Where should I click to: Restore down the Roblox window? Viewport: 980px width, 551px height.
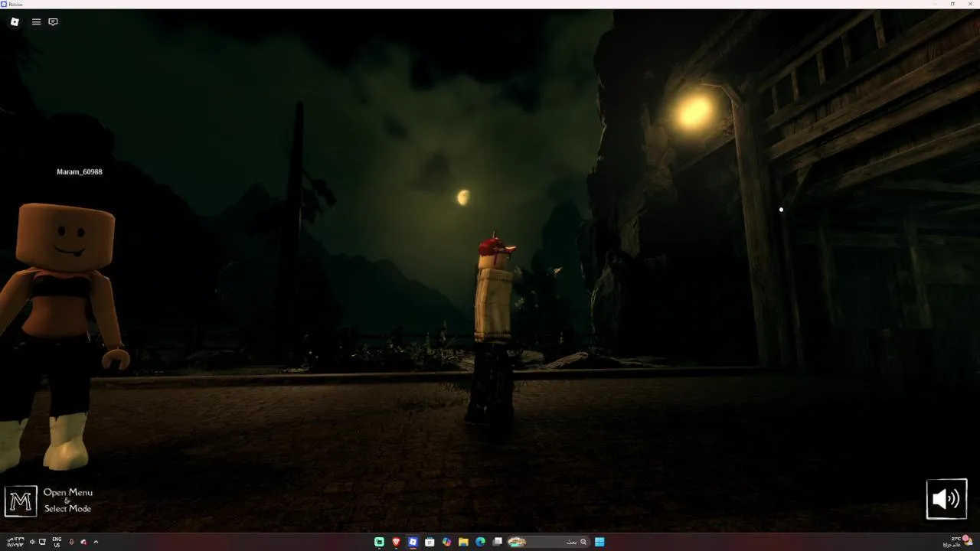coord(952,4)
